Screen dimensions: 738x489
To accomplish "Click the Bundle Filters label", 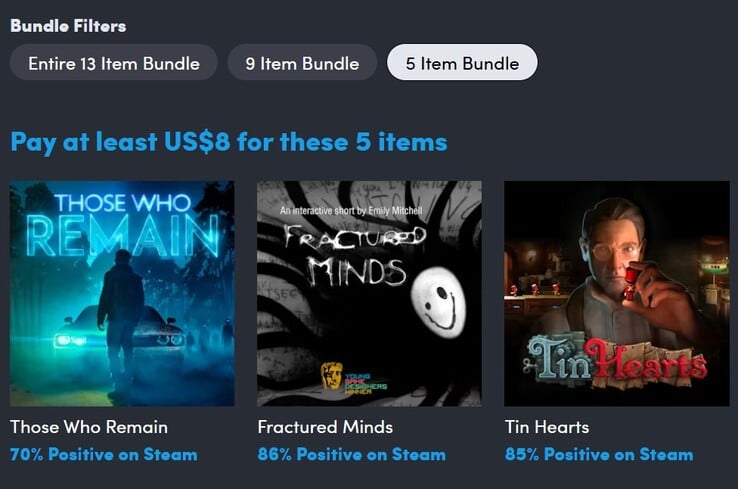I will tap(68, 26).
